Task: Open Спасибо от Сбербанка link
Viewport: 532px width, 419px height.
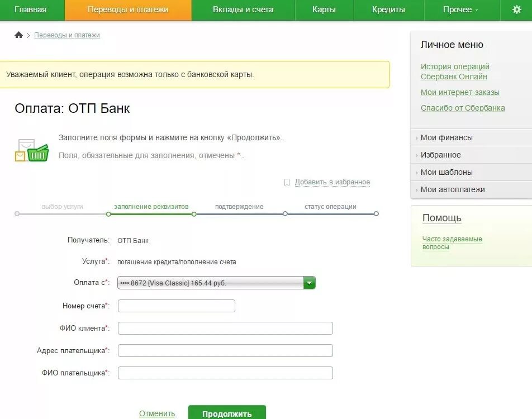Action: click(463, 108)
